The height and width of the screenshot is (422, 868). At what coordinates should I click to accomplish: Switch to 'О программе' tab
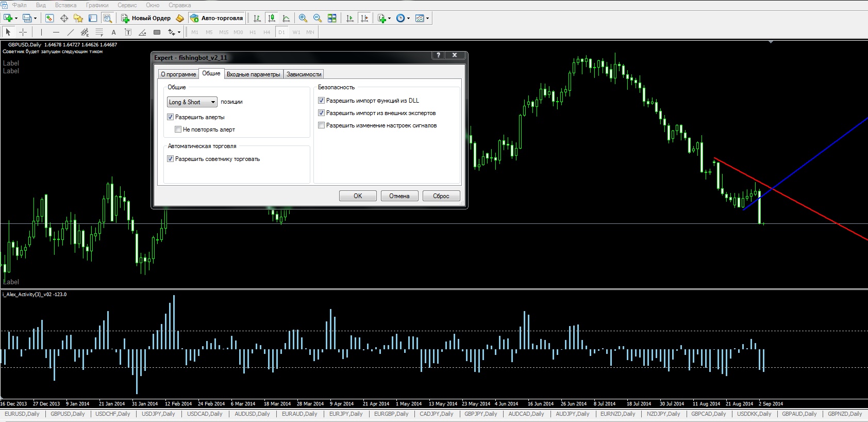coord(178,74)
